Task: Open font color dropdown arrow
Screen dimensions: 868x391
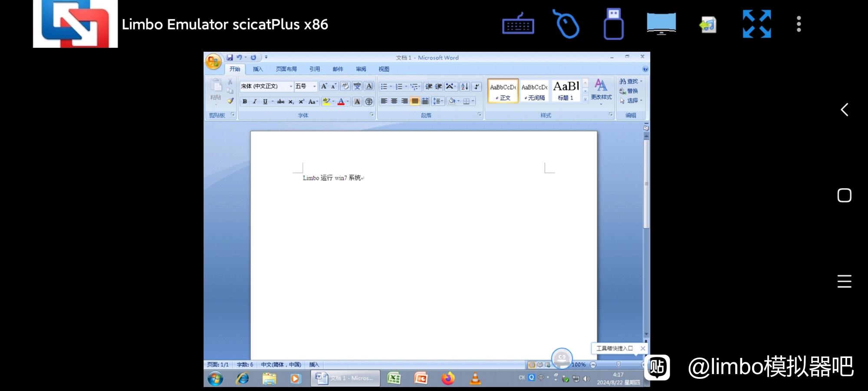Action: [348, 101]
